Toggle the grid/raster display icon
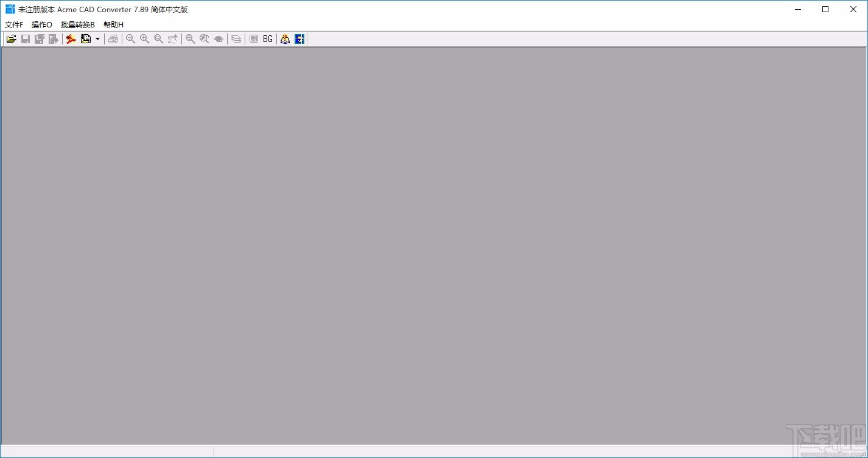868x458 pixels. 254,38
